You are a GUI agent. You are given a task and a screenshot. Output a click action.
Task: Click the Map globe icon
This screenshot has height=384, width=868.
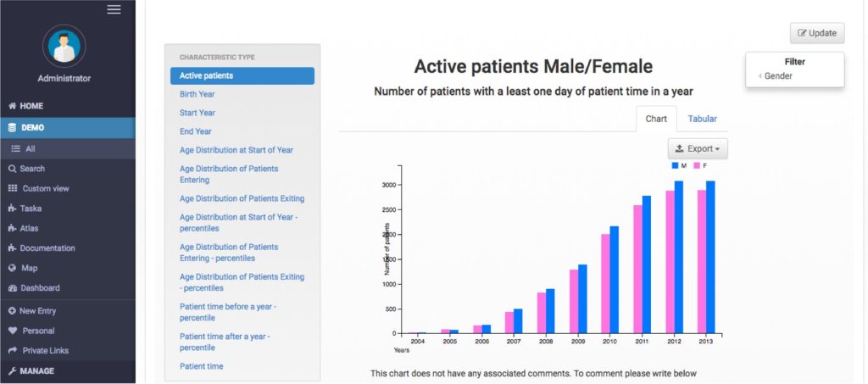13,268
